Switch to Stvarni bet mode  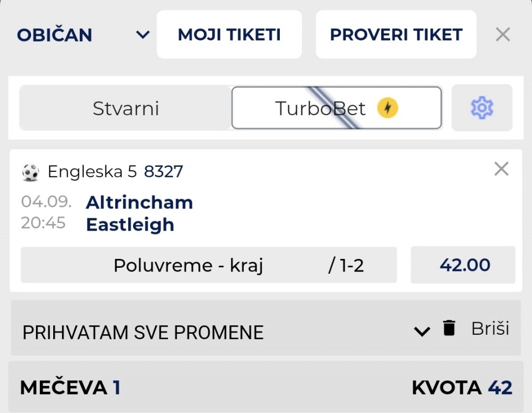[x=126, y=108]
